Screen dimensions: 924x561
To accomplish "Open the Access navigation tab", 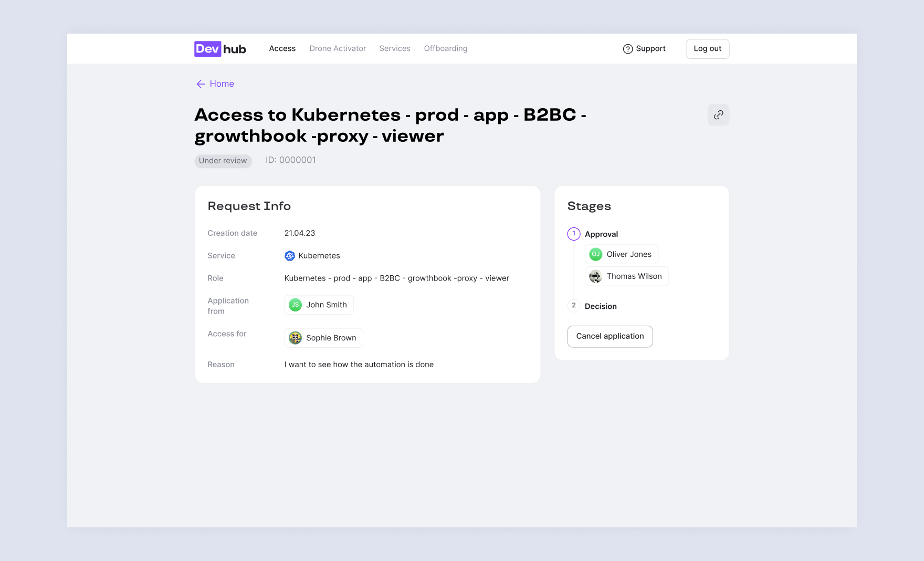I will click(282, 48).
